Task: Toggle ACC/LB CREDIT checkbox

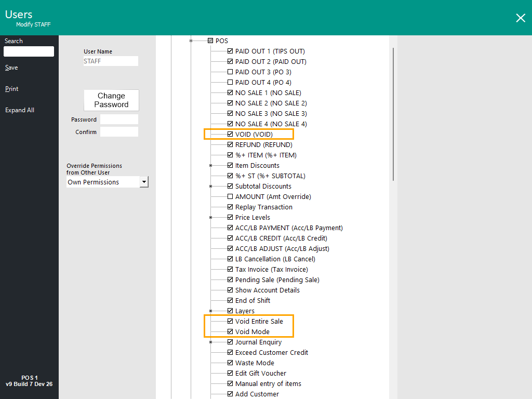Action: click(x=230, y=238)
